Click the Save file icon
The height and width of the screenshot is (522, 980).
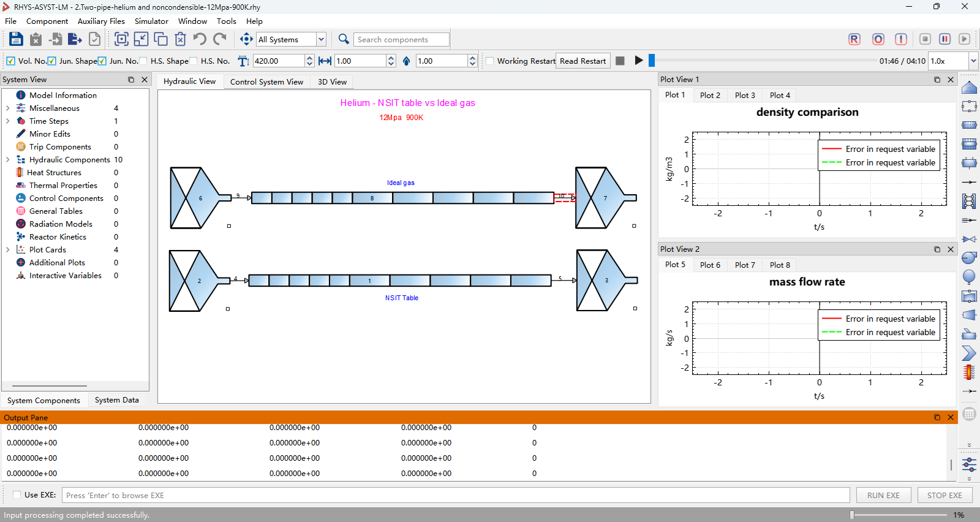coord(16,39)
